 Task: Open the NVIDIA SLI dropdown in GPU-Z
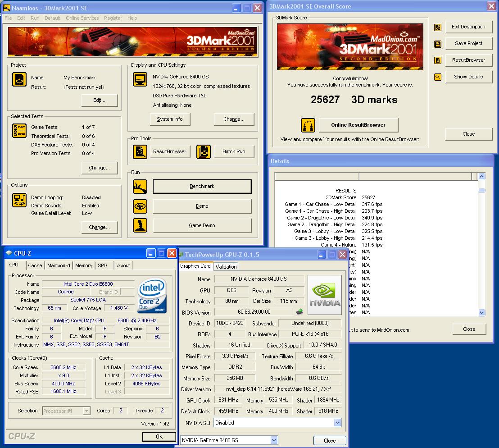coord(338,422)
